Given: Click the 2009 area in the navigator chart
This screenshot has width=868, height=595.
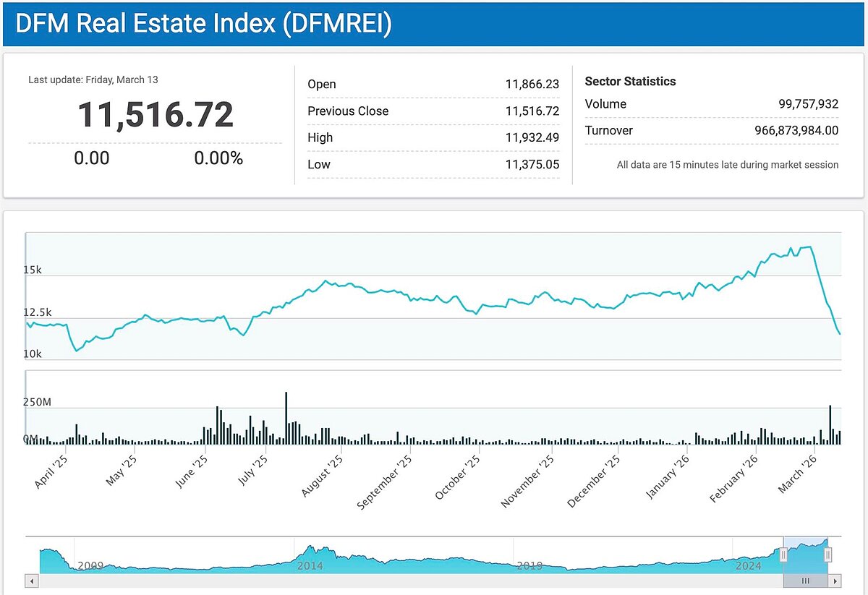Looking at the screenshot, I should pyautogui.click(x=90, y=565).
